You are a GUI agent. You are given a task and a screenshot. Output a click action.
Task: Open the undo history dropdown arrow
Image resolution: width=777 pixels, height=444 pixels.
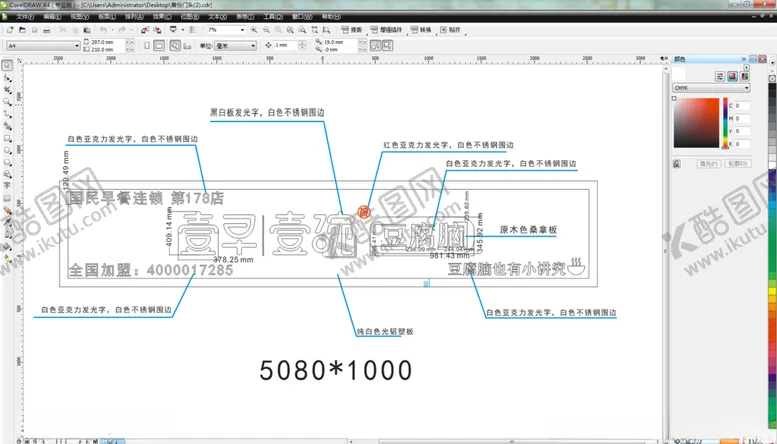tap(111, 30)
